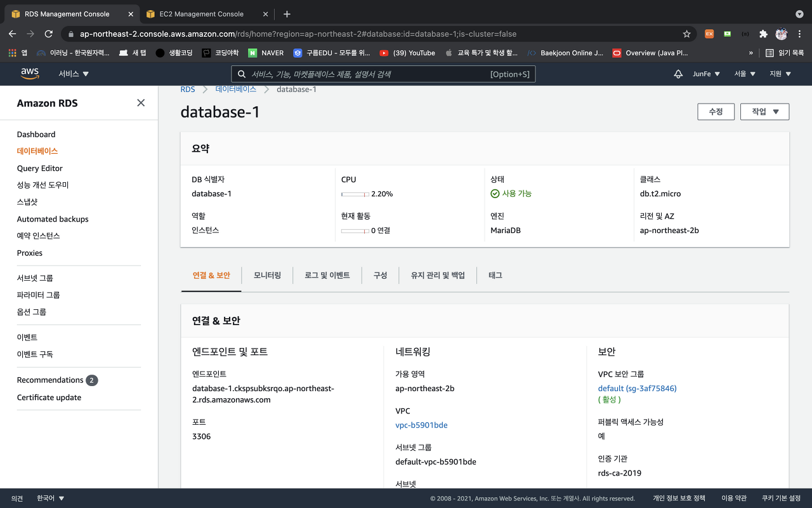The width and height of the screenshot is (812, 508).
Task: Open the 서울 region dropdown
Action: (745, 74)
